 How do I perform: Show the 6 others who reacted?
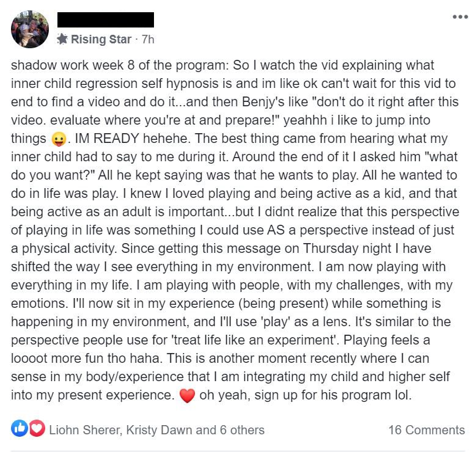tap(242, 430)
